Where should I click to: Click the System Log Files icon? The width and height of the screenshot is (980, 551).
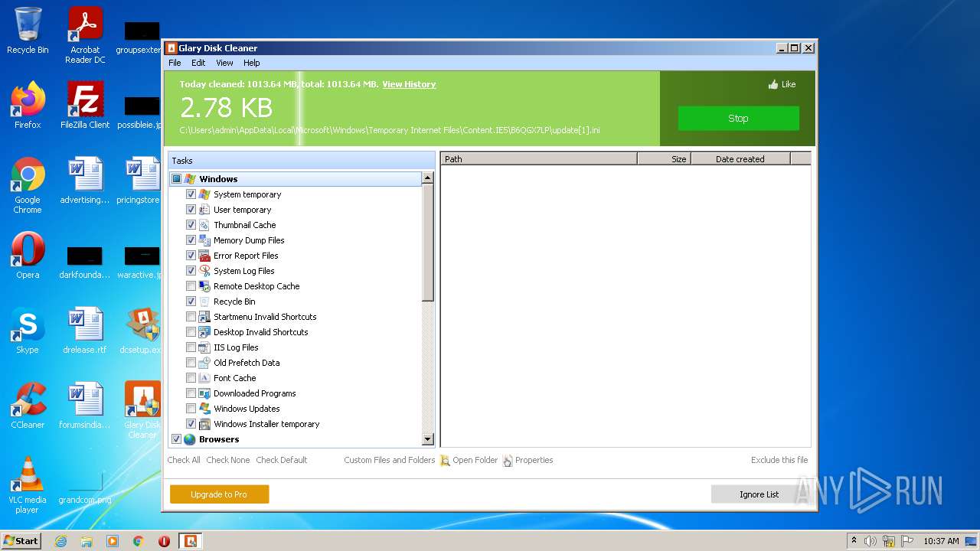tap(204, 271)
